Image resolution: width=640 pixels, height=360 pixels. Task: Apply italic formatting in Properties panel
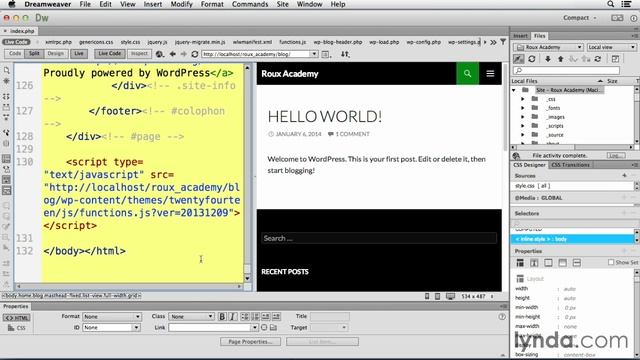tap(233, 316)
